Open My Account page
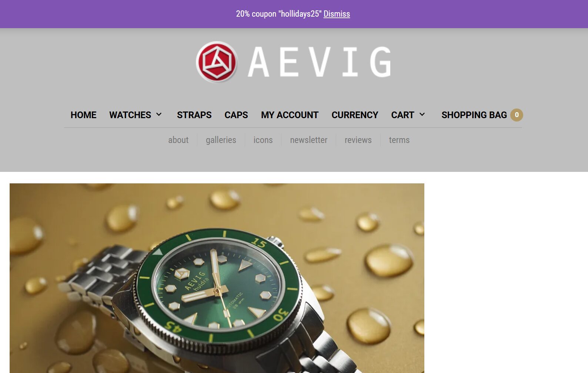588x373 pixels. tap(290, 115)
